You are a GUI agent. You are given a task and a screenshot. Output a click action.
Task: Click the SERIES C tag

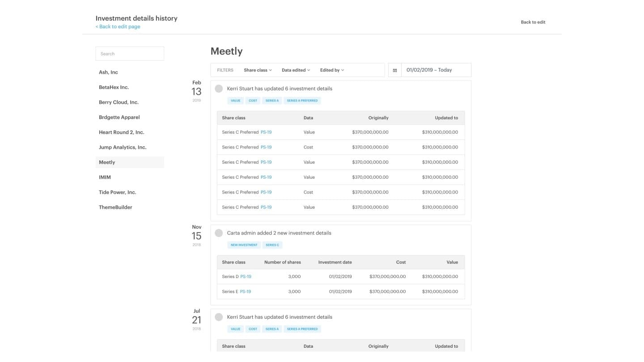tap(272, 245)
